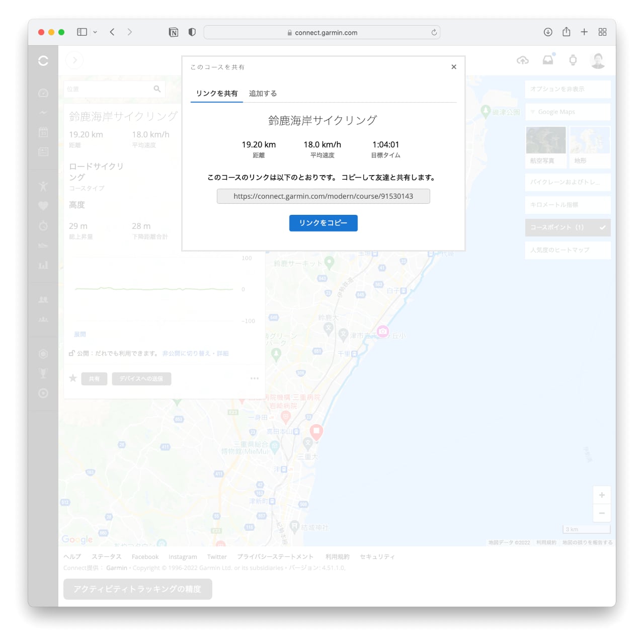The height and width of the screenshot is (644, 644).
Task: Click the course URL link field
Action: (x=323, y=196)
